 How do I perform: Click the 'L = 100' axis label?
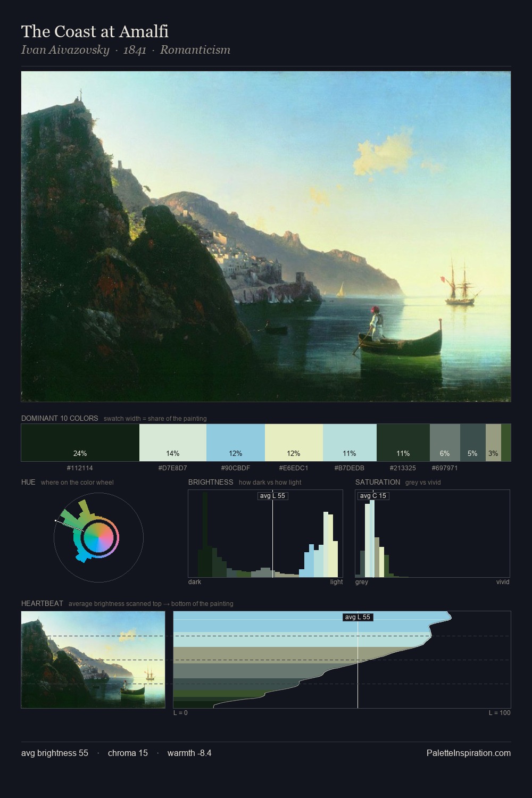(500, 713)
